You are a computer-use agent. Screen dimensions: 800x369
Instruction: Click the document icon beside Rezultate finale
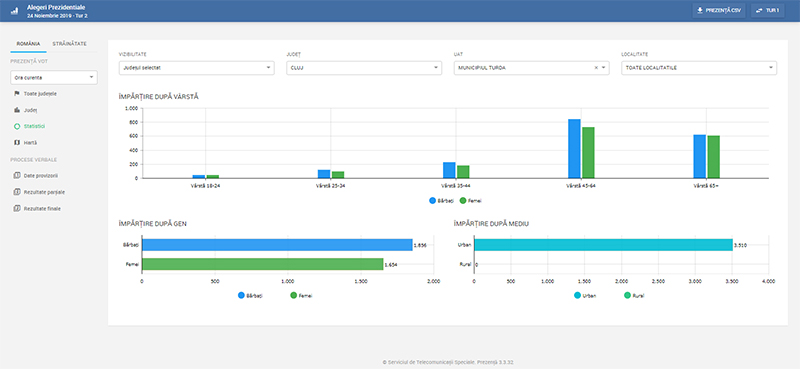click(x=17, y=208)
